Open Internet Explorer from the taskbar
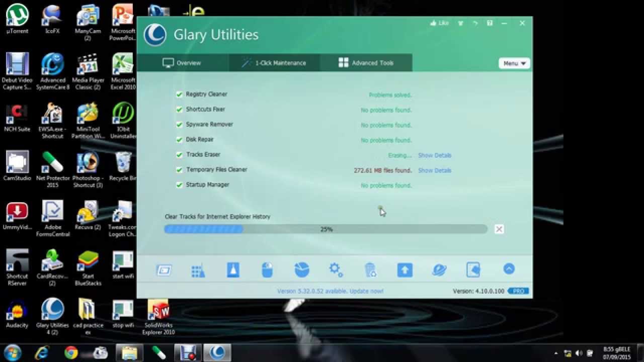 point(41,352)
